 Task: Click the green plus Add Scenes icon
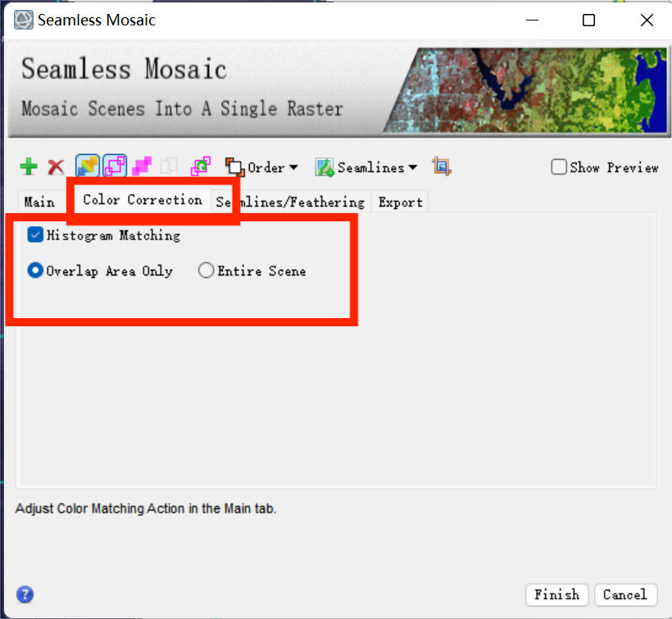(x=29, y=166)
